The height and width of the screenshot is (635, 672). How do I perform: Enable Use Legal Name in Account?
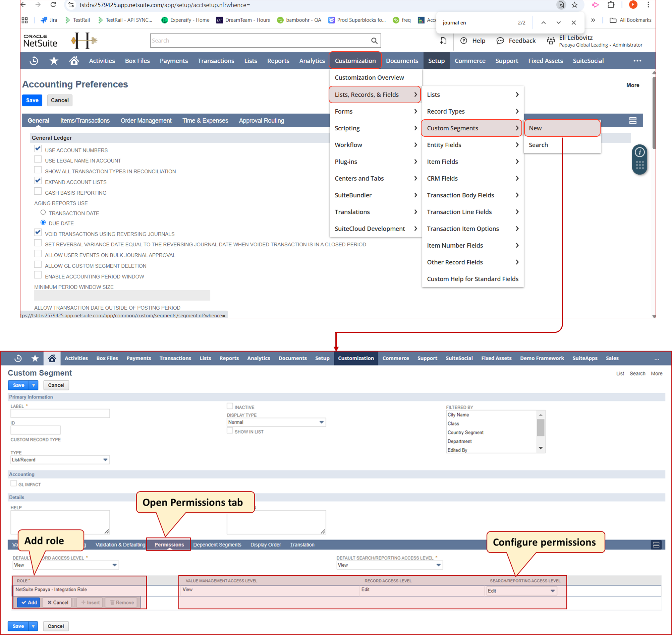coord(38,160)
